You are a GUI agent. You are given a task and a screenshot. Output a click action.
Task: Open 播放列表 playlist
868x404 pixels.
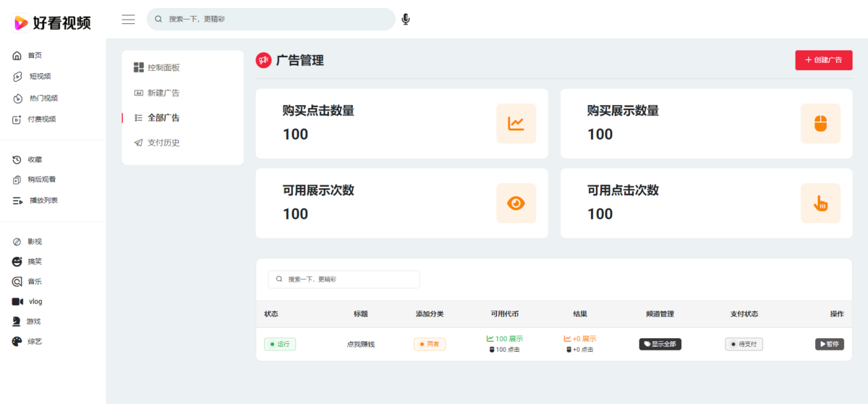point(43,201)
